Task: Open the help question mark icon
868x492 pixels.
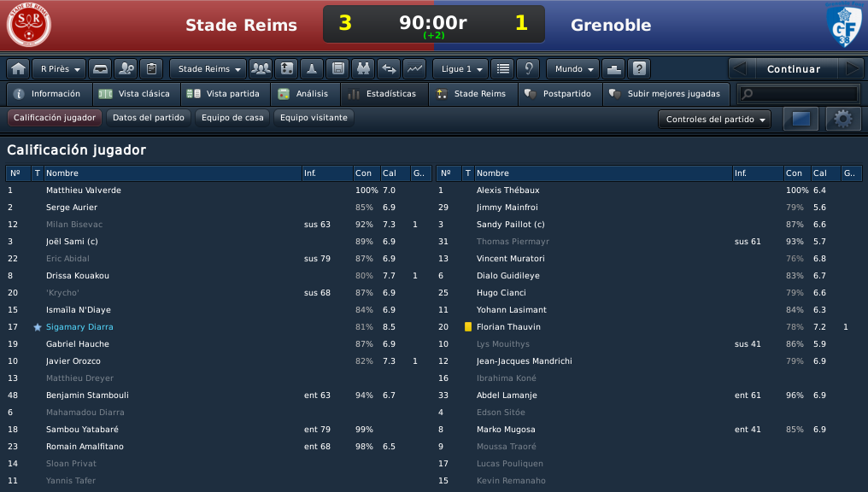Action: tap(639, 69)
